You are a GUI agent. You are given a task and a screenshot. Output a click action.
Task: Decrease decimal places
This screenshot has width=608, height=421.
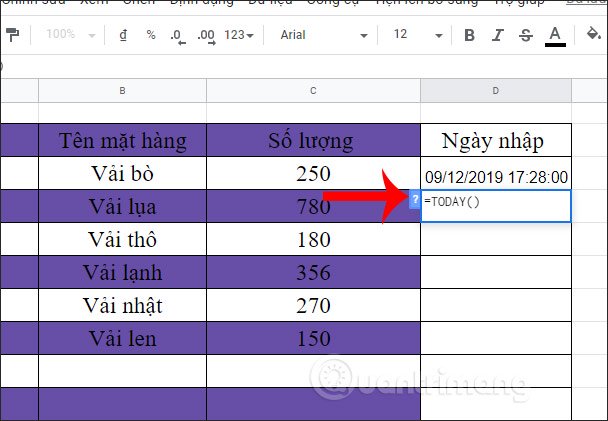coord(178,36)
